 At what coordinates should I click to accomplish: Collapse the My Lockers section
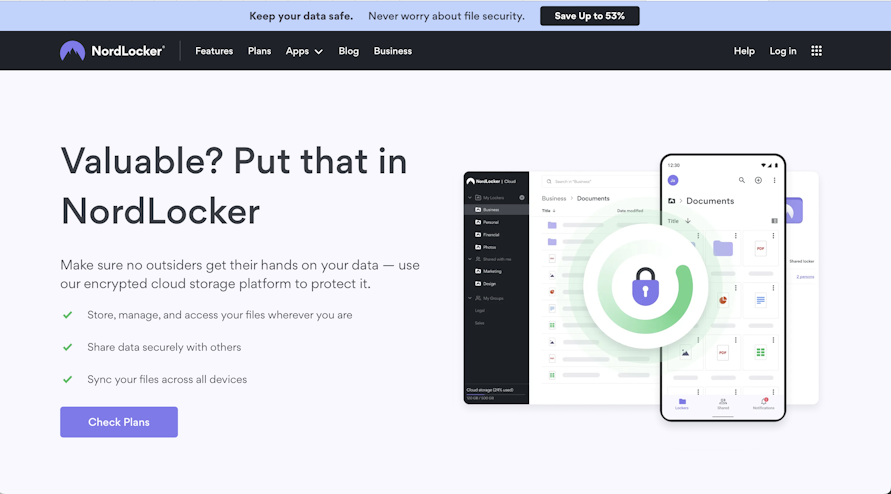click(x=470, y=198)
